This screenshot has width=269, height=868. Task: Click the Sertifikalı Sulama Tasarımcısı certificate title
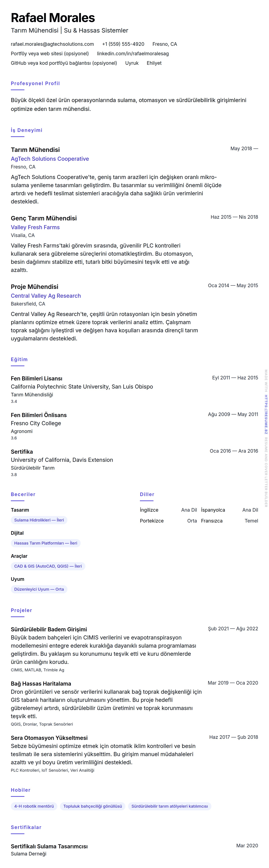pos(49,846)
